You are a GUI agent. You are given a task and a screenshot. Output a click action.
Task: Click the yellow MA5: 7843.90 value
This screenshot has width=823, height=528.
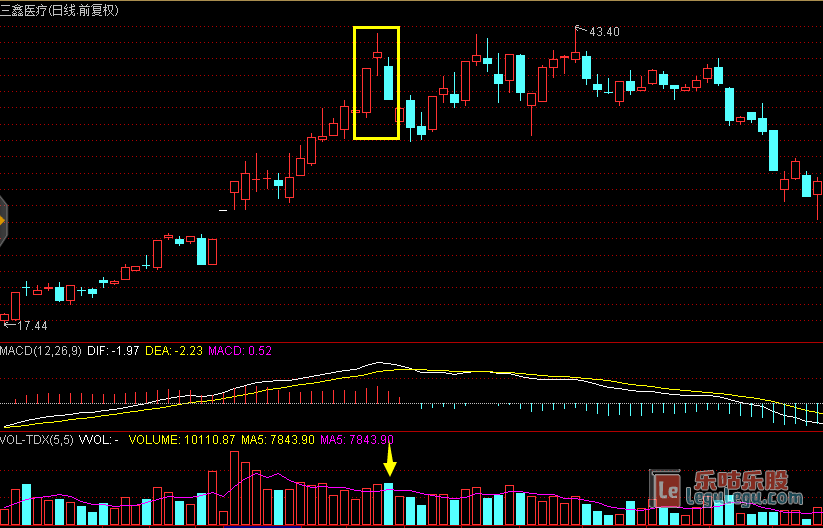coord(278,440)
